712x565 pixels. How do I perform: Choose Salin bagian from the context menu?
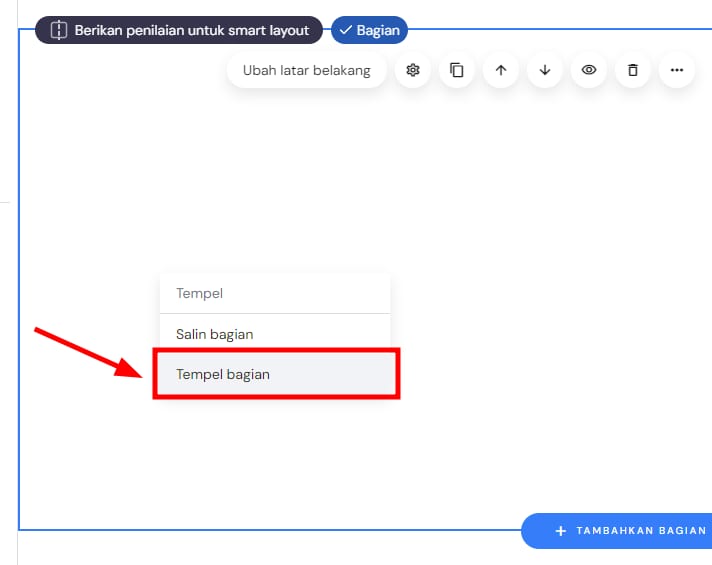click(214, 334)
